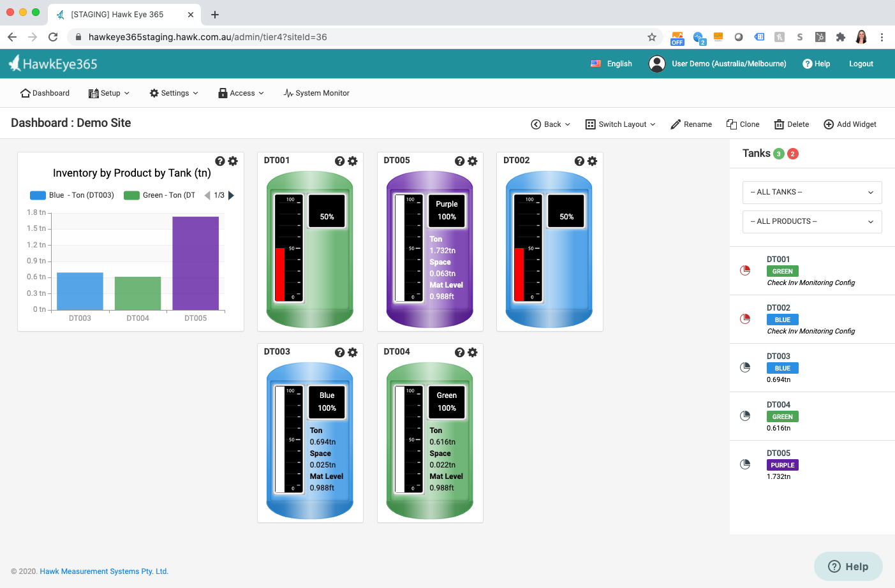This screenshot has height=588, width=895.
Task: Go to Dashboard menu item
Action: pyautogui.click(x=45, y=93)
